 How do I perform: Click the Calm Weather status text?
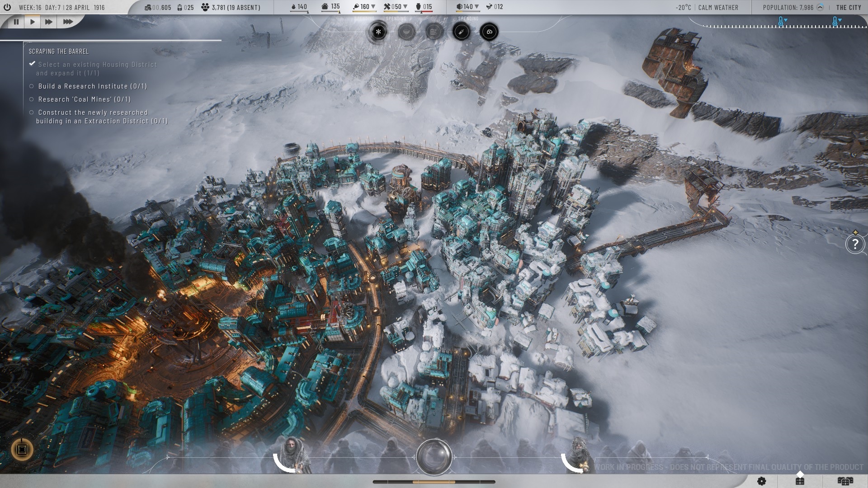pyautogui.click(x=718, y=8)
